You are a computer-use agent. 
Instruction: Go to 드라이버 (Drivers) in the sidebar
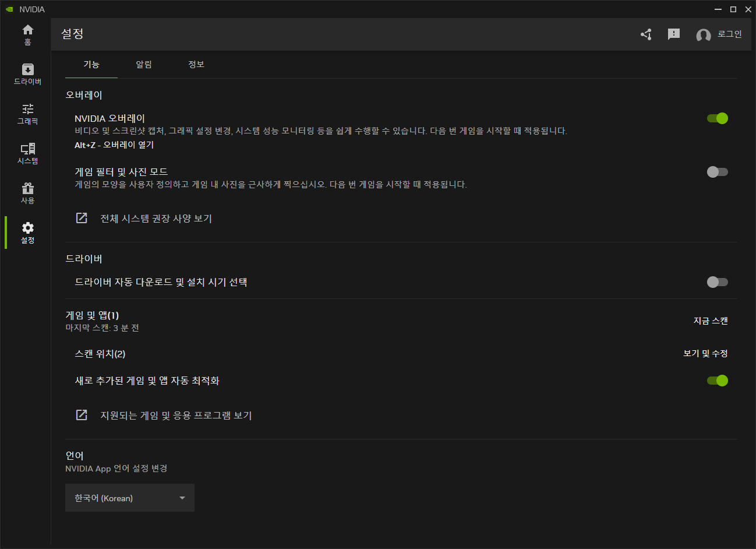tap(27, 75)
